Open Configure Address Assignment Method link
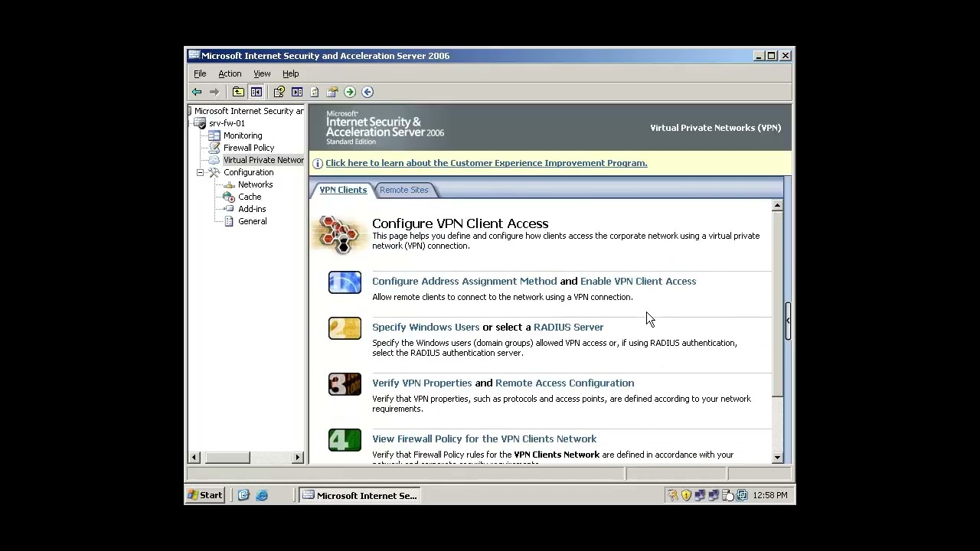980x551 pixels. click(x=464, y=281)
